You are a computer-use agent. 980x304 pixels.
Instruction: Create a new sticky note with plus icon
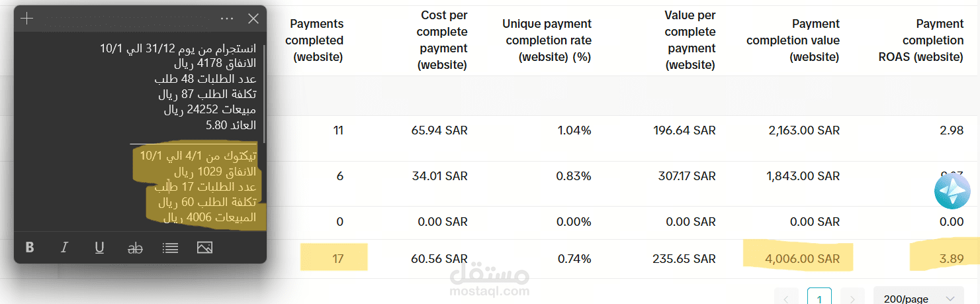click(26, 19)
